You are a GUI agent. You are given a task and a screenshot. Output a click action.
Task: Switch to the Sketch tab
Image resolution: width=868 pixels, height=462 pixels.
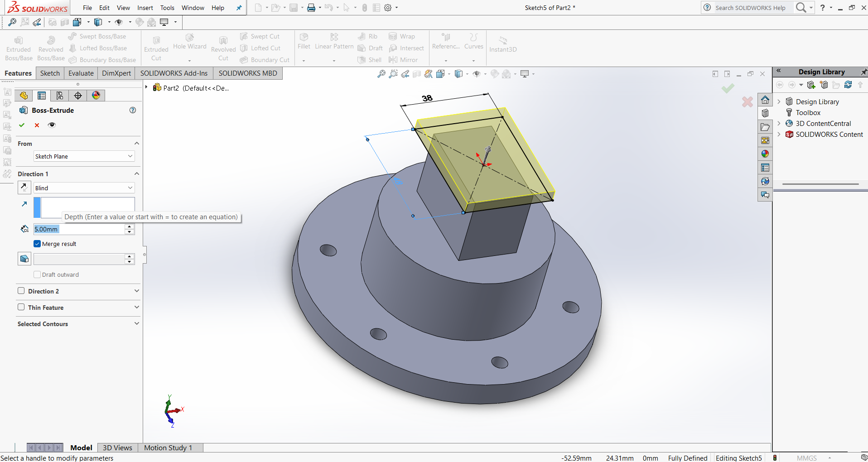[50, 73]
